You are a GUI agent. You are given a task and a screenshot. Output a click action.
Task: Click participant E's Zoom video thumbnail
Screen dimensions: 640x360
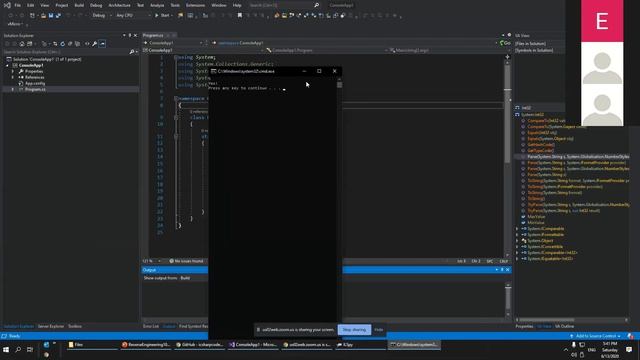[x=602, y=21]
